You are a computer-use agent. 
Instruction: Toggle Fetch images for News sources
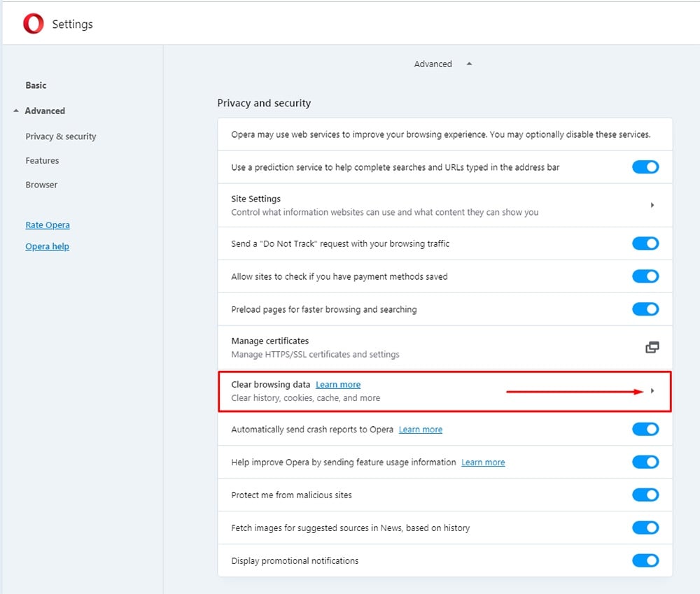coord(645,528)
